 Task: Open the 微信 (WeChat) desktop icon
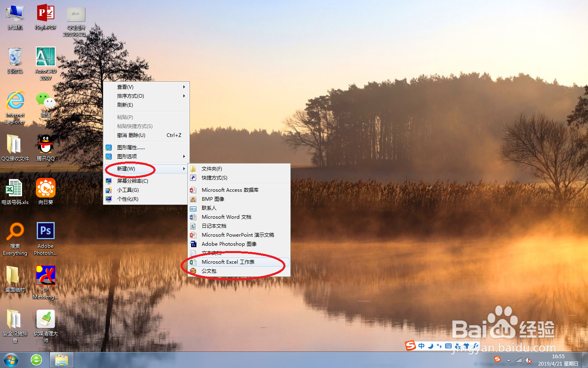pyautogui.click(x=45, y=99)
